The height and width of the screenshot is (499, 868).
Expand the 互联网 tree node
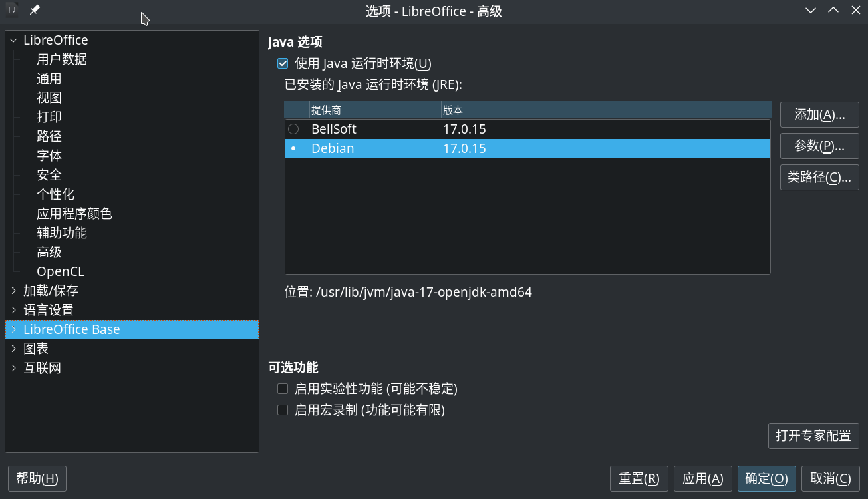coord(13,368)
